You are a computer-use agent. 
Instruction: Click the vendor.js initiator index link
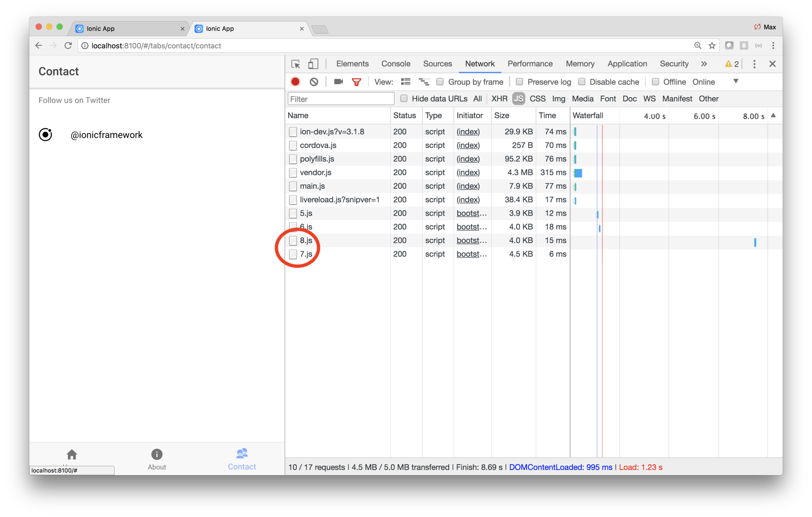click(x=468, y=172)
